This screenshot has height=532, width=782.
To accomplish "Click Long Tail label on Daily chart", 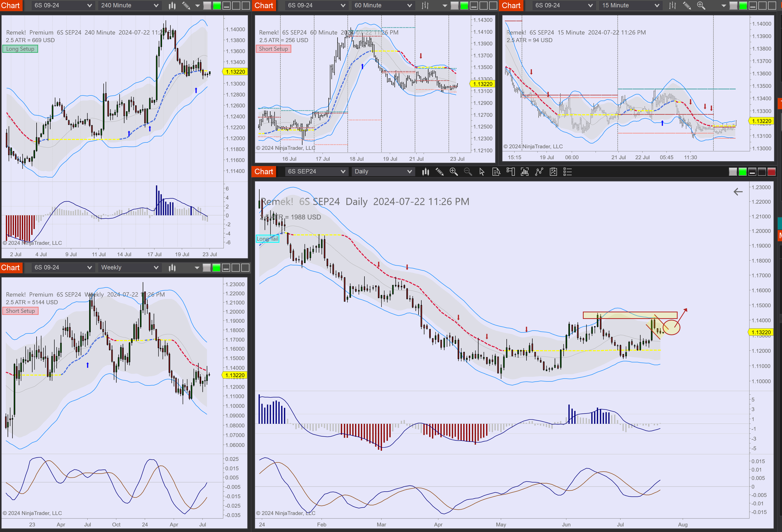I will [x=267, y=239].
